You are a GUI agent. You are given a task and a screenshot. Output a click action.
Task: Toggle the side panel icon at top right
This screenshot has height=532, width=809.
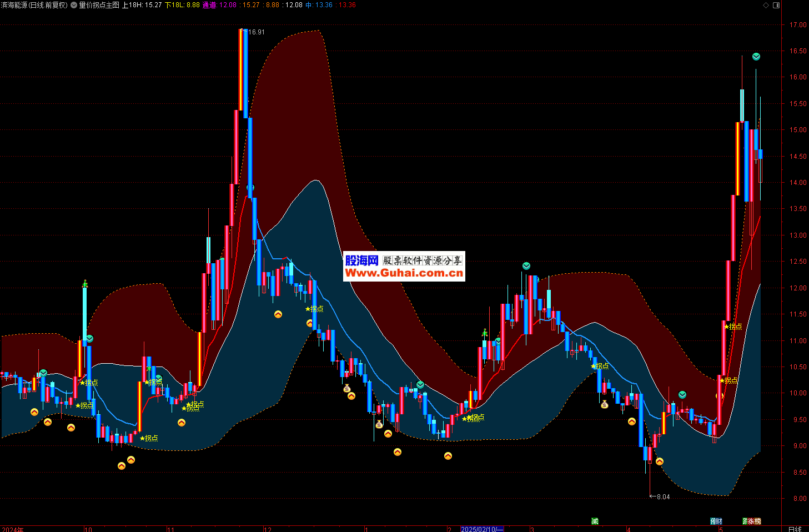776,5
